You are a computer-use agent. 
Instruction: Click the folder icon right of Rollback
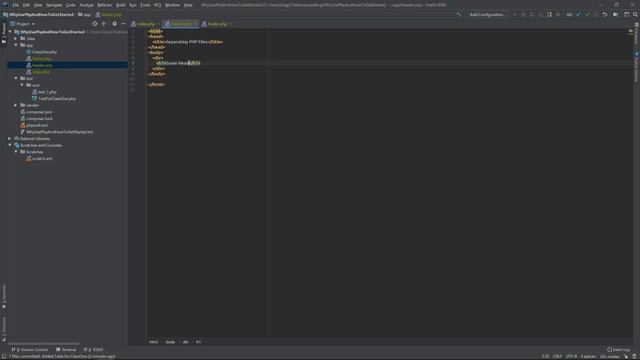click(x=615, y=14)
